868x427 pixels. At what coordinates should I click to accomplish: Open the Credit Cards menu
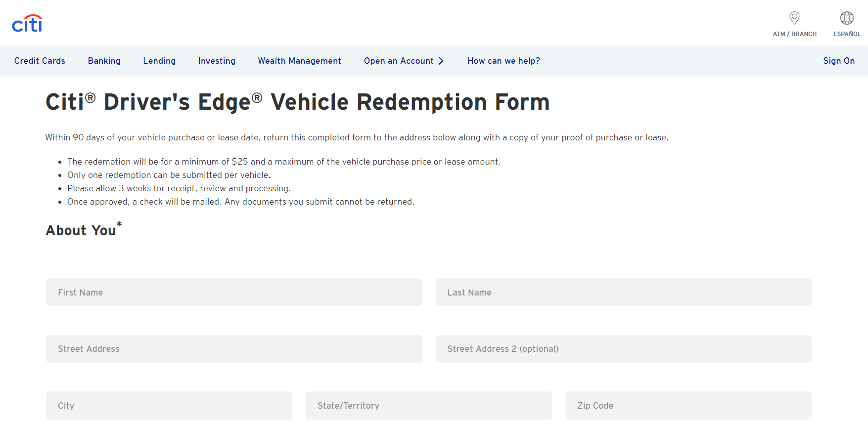(40, 61)
